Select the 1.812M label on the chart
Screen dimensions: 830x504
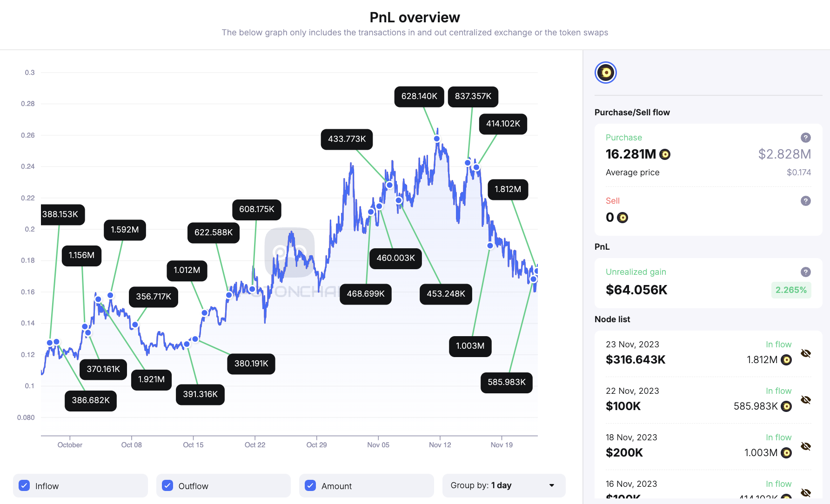(508, 189)
